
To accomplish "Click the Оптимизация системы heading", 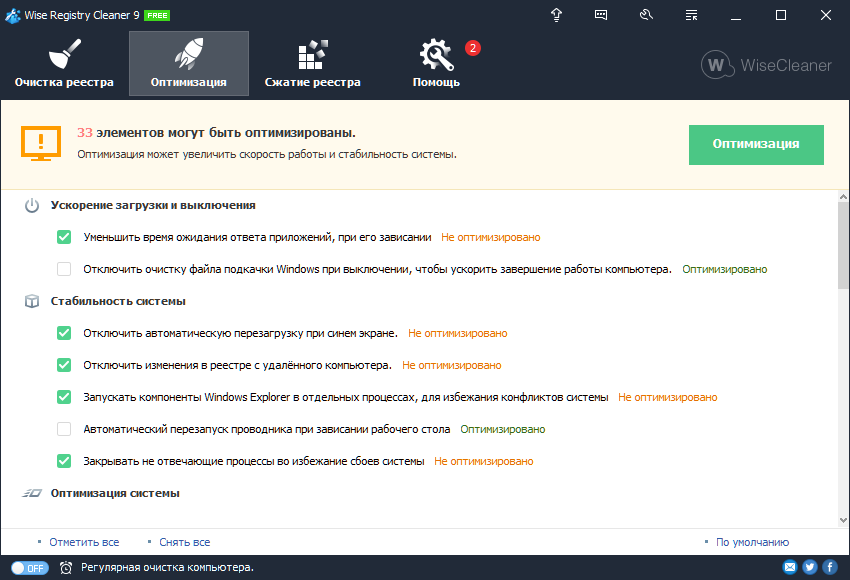I will (x=115, y=493).
